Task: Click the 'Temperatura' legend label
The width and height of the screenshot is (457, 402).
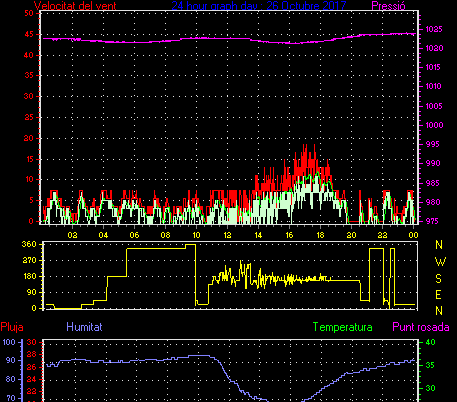Action: [x=342, y=327]
